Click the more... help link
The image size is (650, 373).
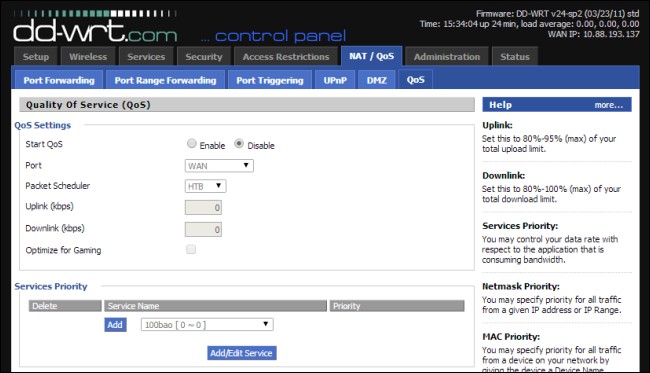click(x=608, y=105)
